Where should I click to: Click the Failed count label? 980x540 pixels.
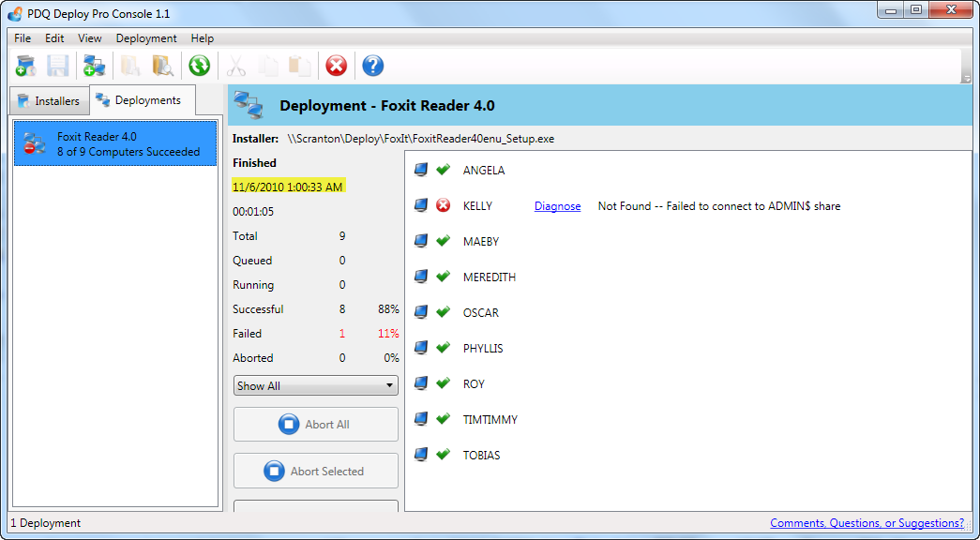tap(247, 334)
